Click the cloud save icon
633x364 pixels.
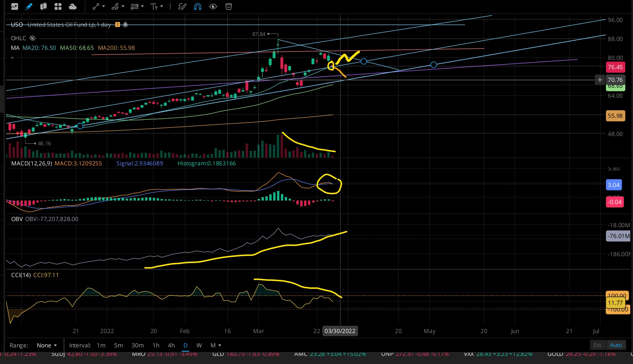point(72,7)
